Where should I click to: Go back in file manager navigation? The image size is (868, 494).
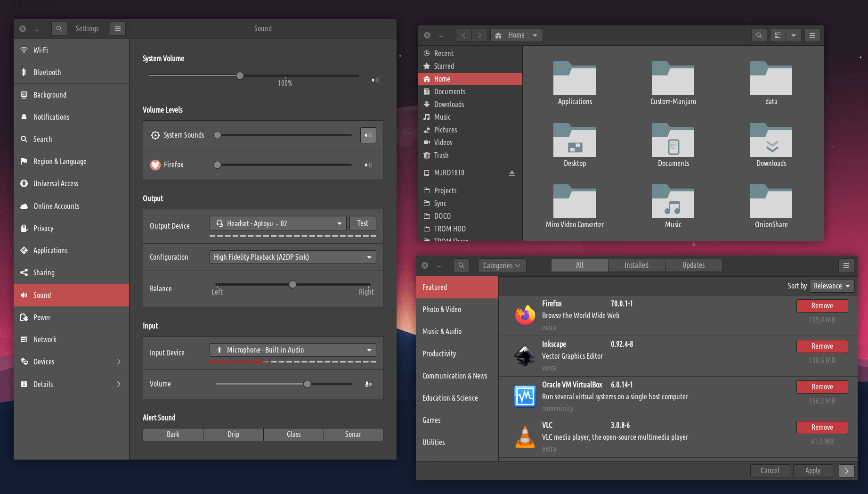(464, 35)
